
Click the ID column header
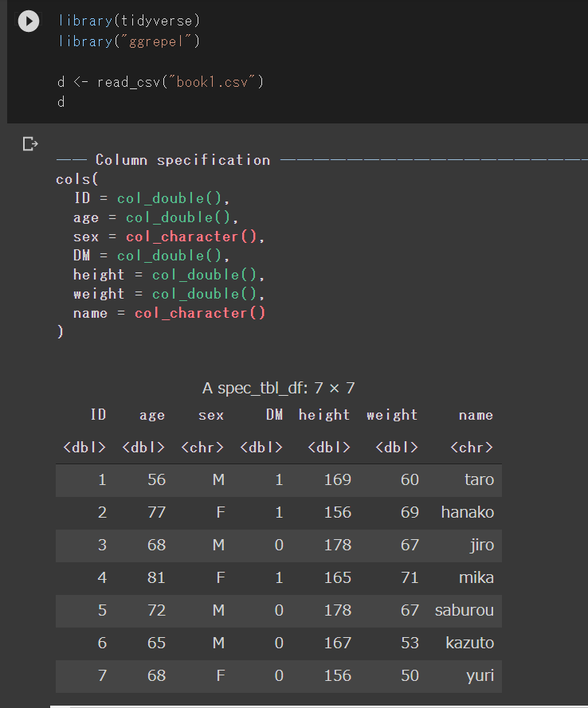pos(98,415)
